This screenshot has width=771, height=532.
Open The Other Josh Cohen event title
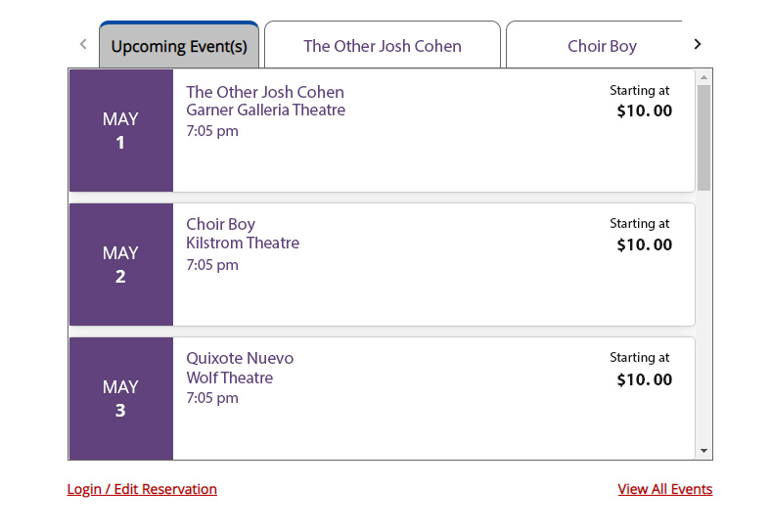pos(265,92)
